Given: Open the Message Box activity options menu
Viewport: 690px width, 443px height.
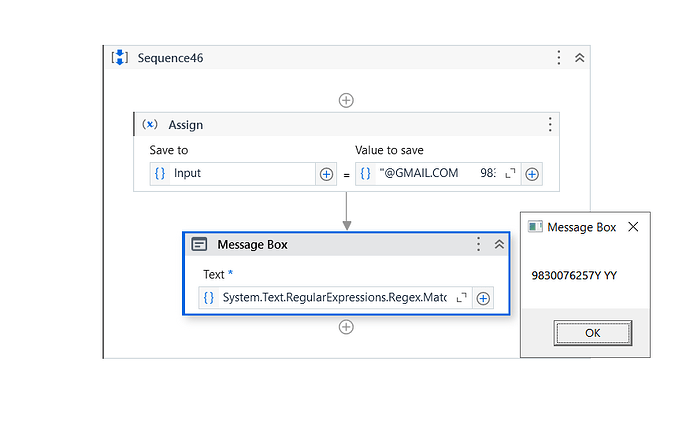Looking at the screenshot, I should [x=479, y=245].
